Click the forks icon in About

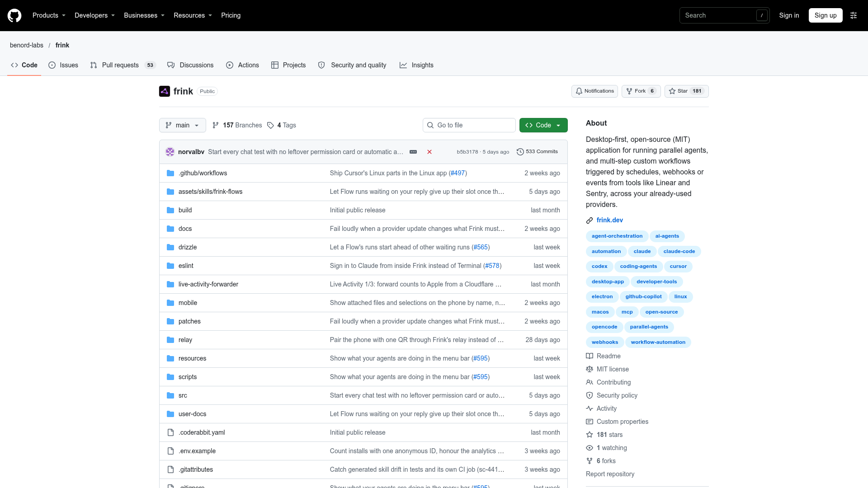pyautogui.click(x=590, y=461)
